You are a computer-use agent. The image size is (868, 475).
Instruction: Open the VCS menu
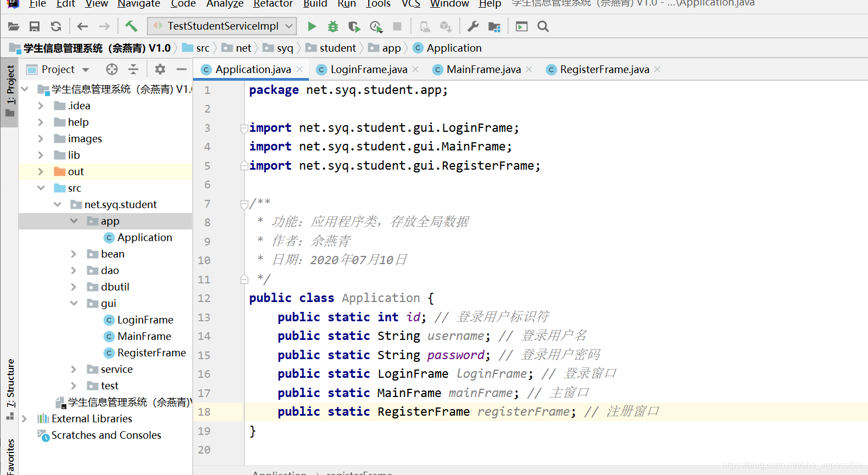coord(411,4)
